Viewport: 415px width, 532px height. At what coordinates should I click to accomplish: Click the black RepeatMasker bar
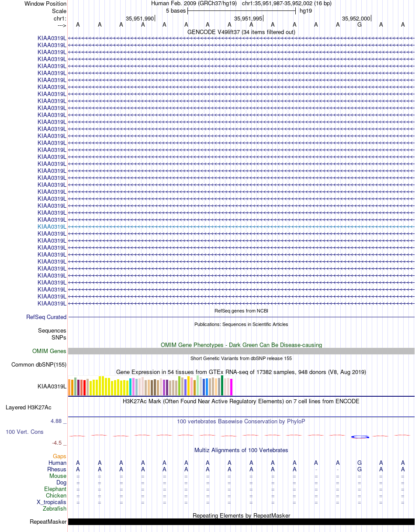(x=241, y=522)
